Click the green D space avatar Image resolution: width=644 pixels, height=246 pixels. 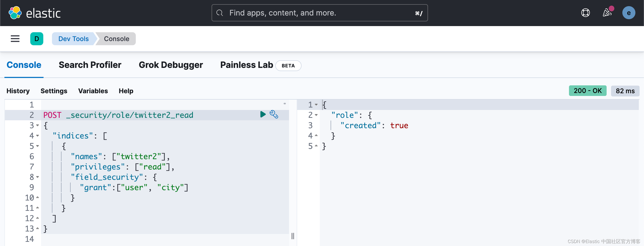click(x=37, y=39)
